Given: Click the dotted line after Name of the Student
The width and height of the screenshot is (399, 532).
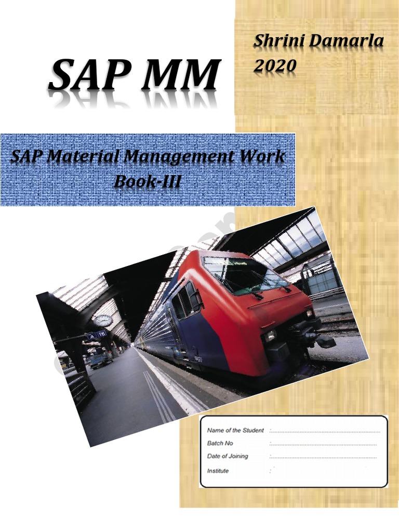Looking at the screenshot, I should coord(325,432).
